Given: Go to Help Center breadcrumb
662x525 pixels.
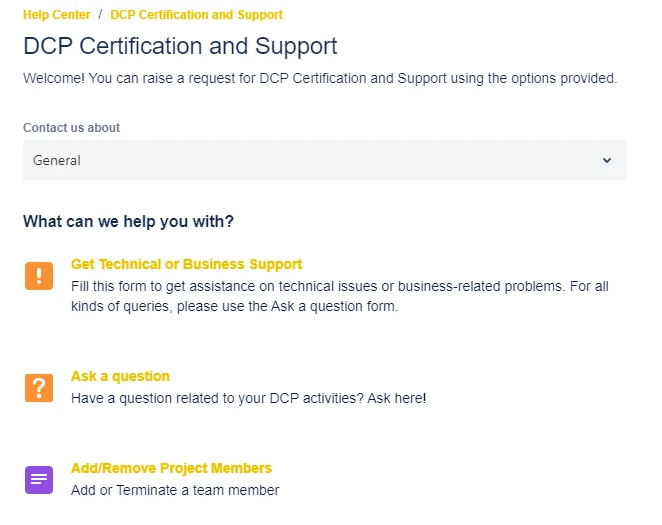Looking at the screenshot, I should (x=57, y=15).
